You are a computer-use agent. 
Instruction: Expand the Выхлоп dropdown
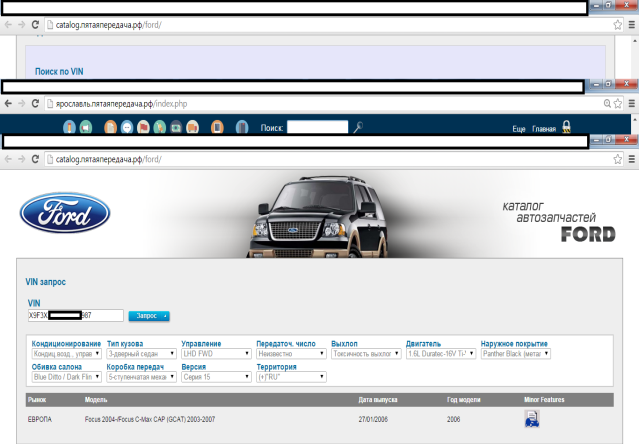click(x=366, y=353)
